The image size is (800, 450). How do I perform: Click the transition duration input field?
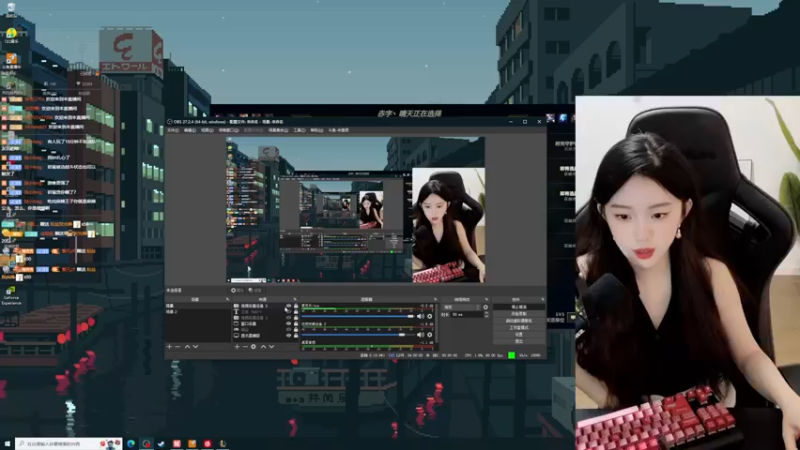click(x=467, y=314)
